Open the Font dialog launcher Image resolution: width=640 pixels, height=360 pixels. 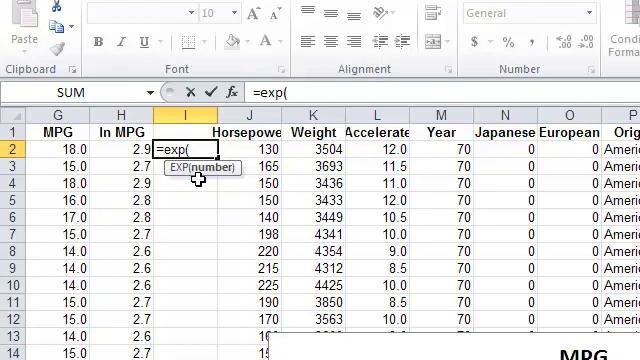click(x=281, y=70)
